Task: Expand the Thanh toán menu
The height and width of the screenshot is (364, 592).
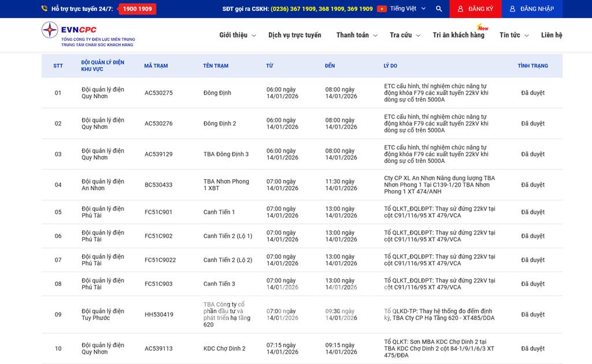Action: tap(357, 35)
